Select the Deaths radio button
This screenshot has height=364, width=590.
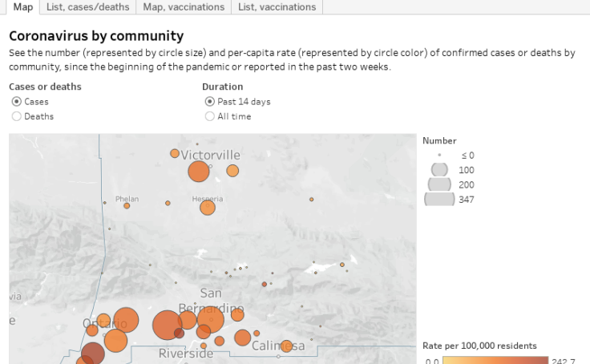point(16,116)
